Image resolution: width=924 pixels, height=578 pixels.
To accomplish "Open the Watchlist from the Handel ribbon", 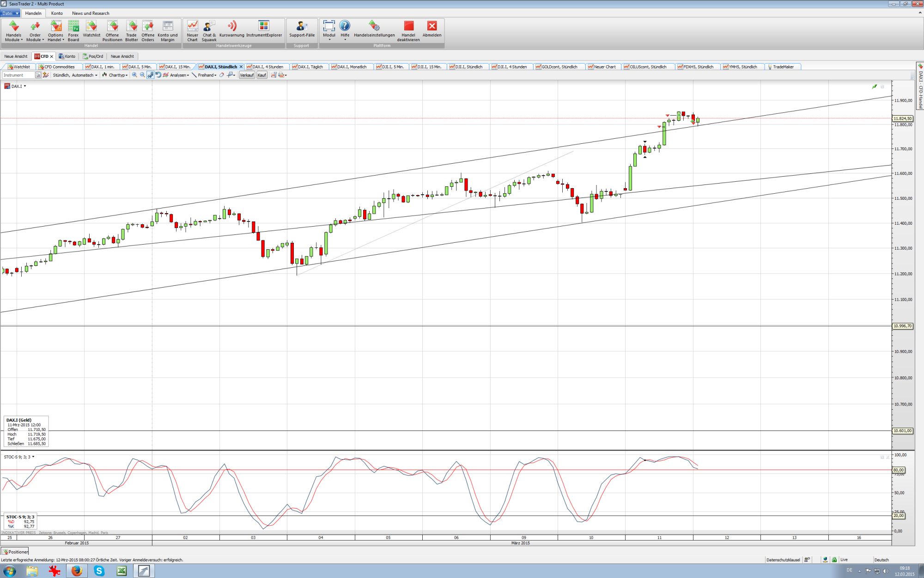I will point(91,31).
